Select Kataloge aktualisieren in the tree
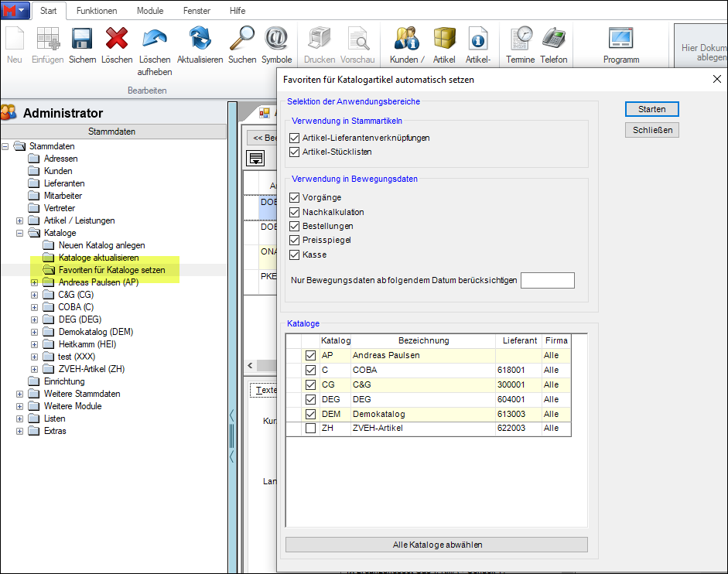The width and height of the screenshot is (728, 574). (98, 258)
